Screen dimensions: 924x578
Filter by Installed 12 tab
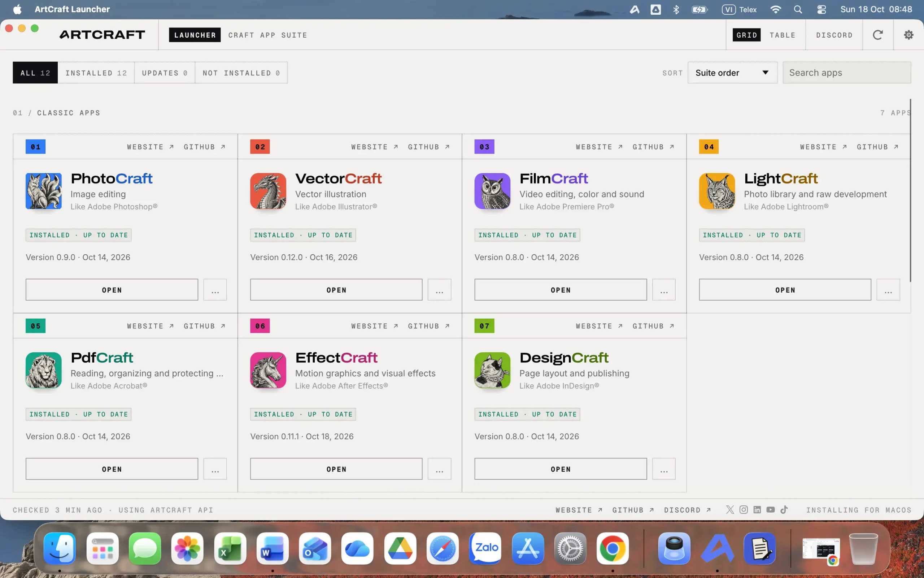tap(96, 73)
